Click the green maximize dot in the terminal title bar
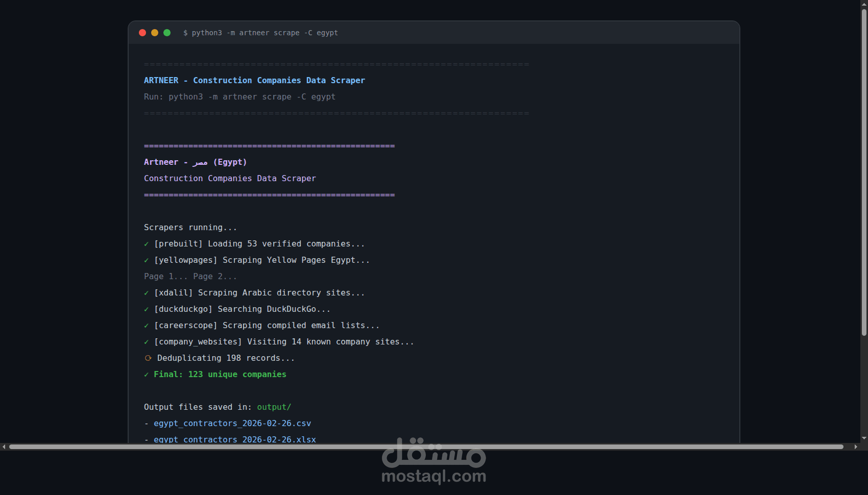 point(167,33)
